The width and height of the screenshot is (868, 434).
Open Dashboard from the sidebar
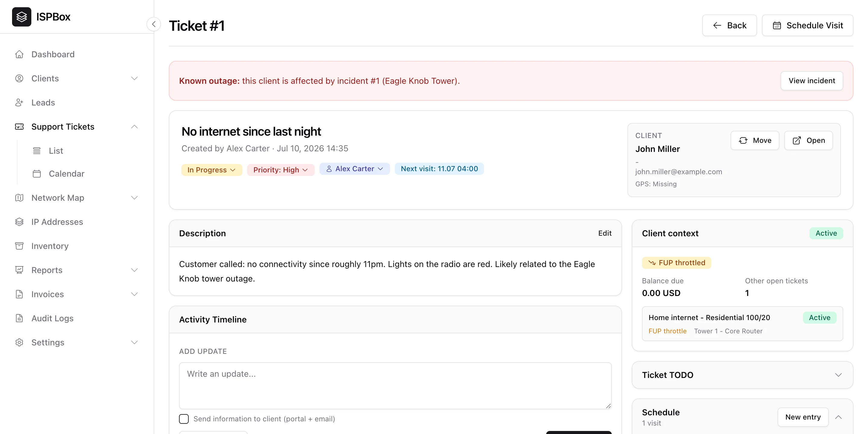pyautogui.click(x=53, y=54)
